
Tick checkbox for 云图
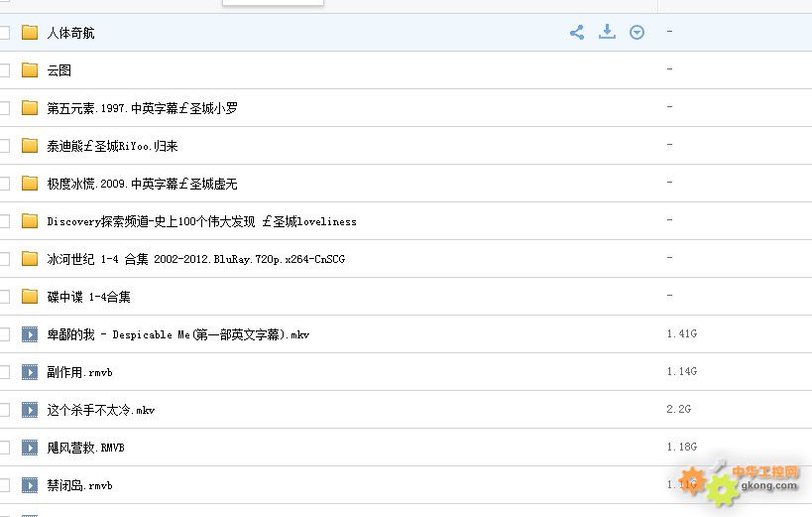coord(5,70)
